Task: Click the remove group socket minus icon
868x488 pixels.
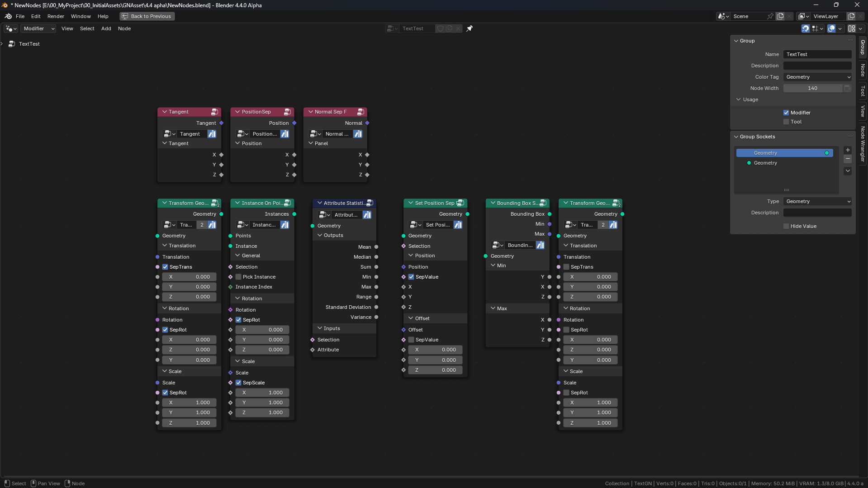Action: point(848,159)
